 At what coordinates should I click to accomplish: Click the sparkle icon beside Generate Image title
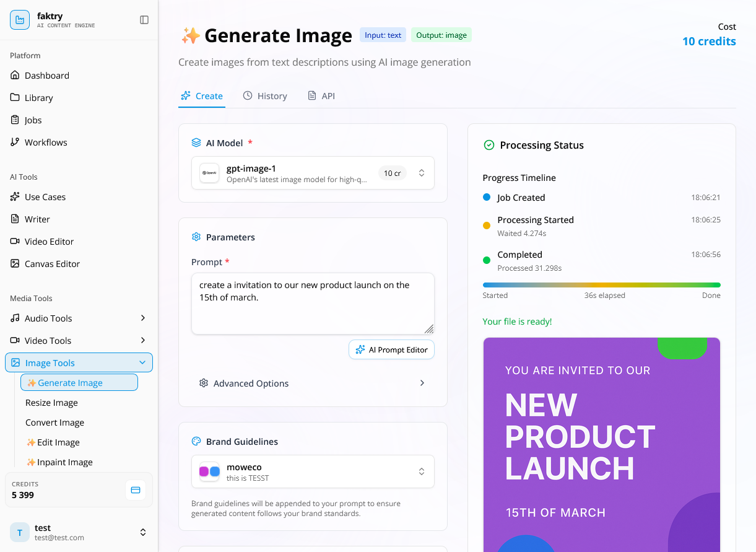click(x=190, y=35)
